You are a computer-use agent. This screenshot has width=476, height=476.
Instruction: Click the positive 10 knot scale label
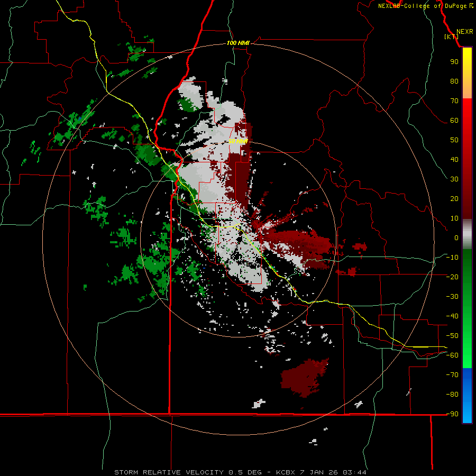(454, 218)
